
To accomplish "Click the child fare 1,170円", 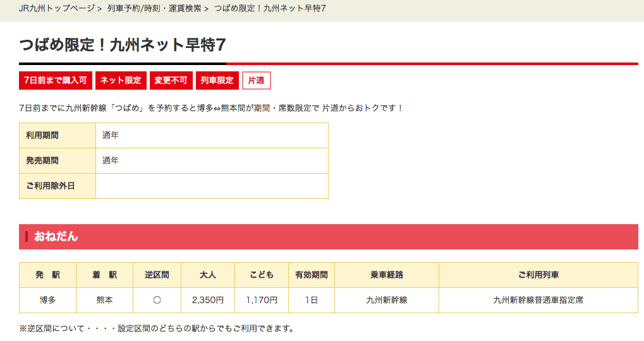I will (262, 301).
